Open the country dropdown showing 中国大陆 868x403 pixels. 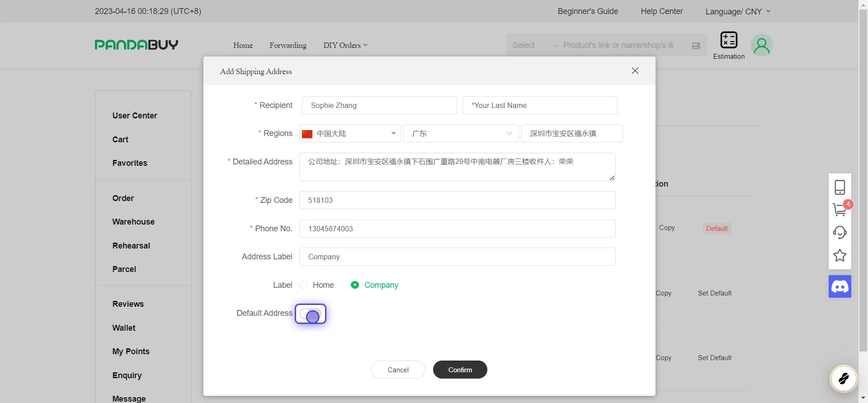(x=350, y=133)
